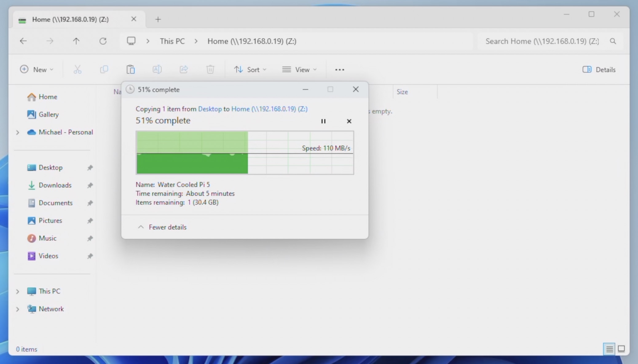Click the Back navigation arrow
This screenshot has height=364, width=638.
click(x=23, y=41)
